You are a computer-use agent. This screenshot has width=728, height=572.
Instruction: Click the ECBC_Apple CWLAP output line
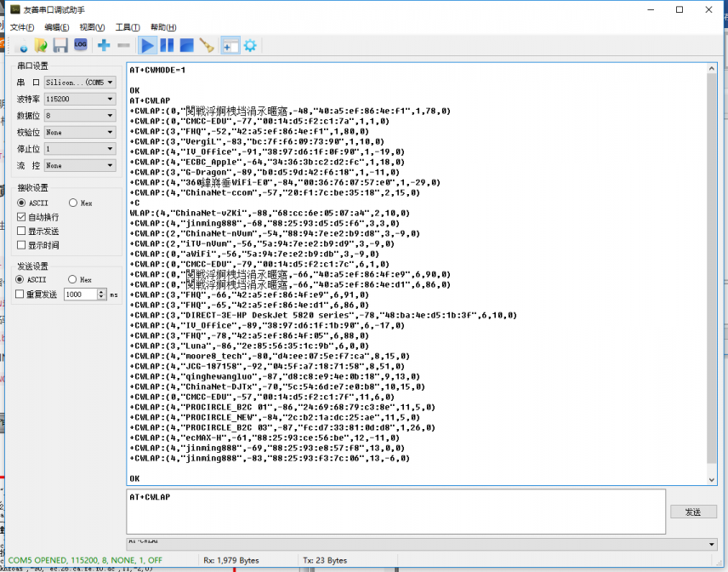[x=267, y=163]
